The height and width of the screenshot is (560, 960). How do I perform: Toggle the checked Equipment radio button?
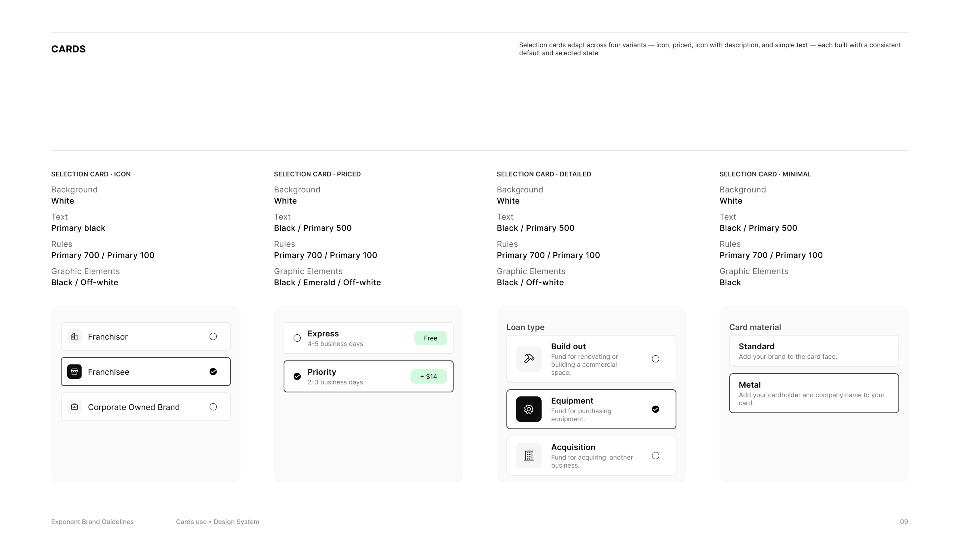656,409
